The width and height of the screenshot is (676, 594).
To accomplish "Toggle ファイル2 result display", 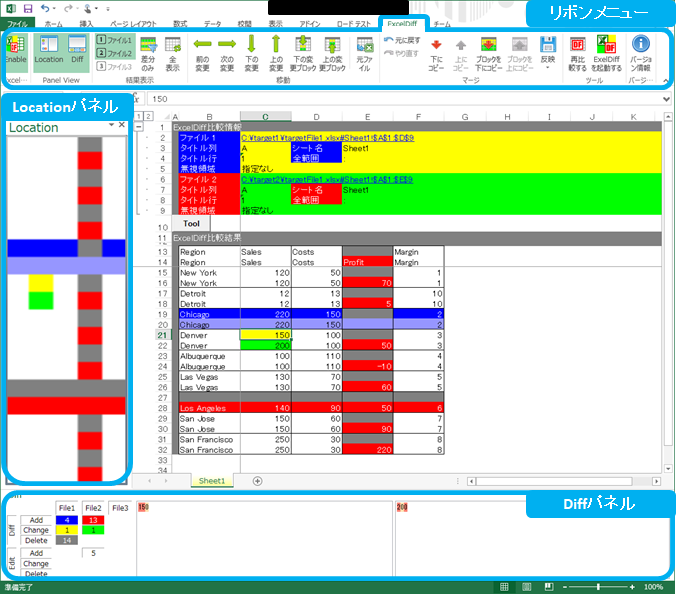I will [115, 53].
